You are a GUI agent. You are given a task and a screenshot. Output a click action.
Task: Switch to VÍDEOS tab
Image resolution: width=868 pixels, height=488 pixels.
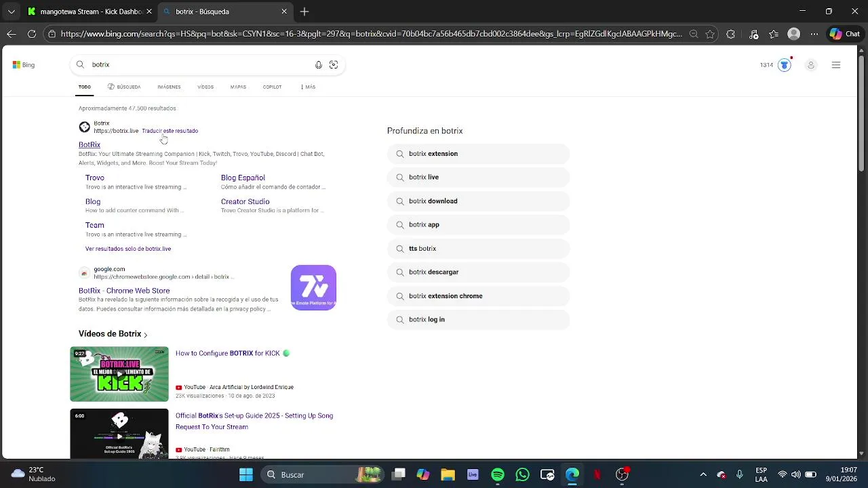coord(205,87)
